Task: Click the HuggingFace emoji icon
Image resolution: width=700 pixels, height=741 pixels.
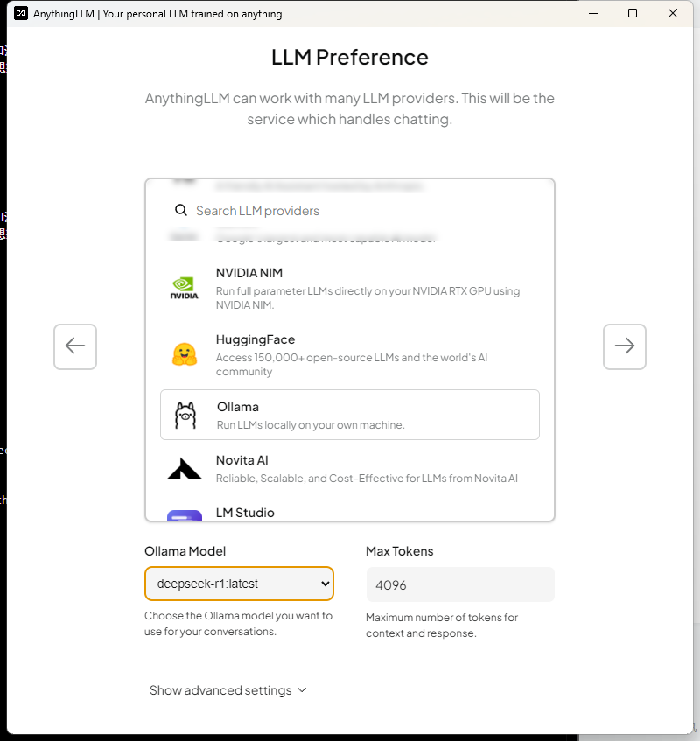Action: 185,354
